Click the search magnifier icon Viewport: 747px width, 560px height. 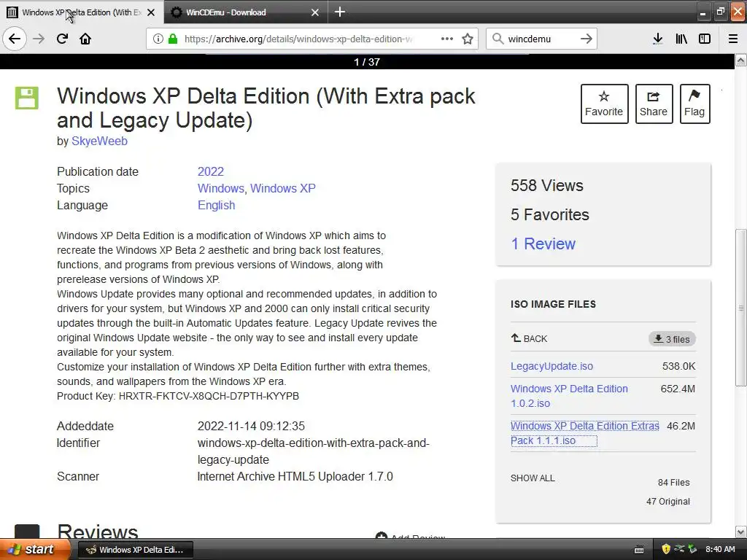(498, 39)
